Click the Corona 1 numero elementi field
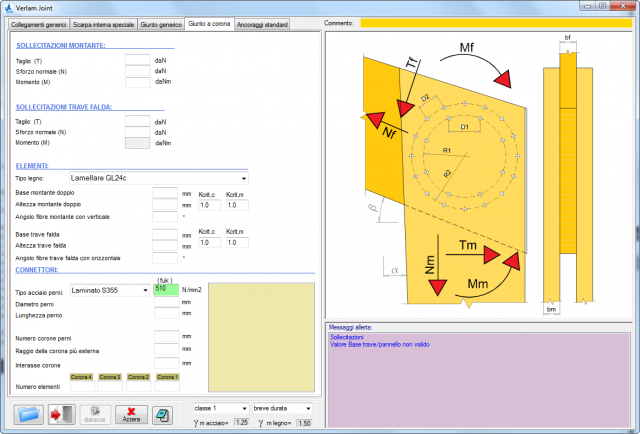The image size is (640, 434). 169,386
